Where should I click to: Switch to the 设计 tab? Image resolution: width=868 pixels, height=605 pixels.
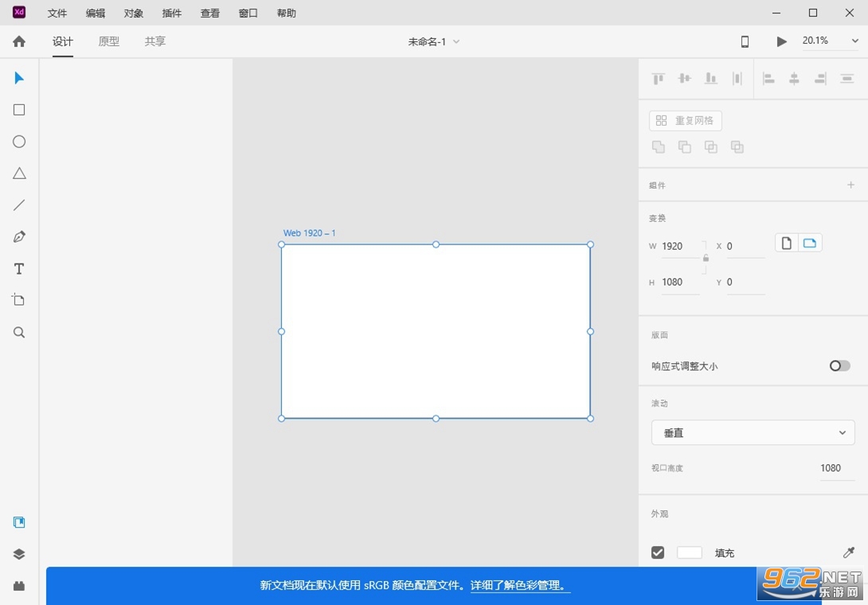coord(63,41)
